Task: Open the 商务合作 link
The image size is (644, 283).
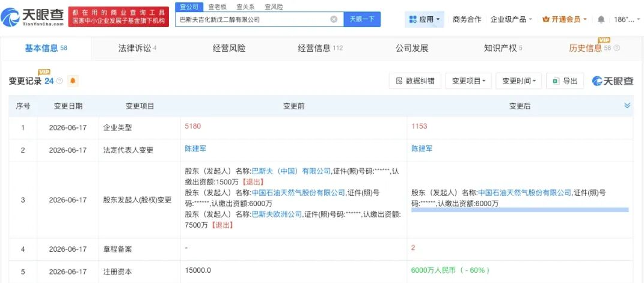Action: [x=467, y=19]
